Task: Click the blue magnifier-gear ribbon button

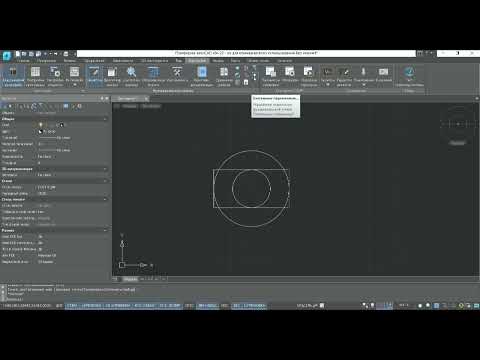Action: 131,76
